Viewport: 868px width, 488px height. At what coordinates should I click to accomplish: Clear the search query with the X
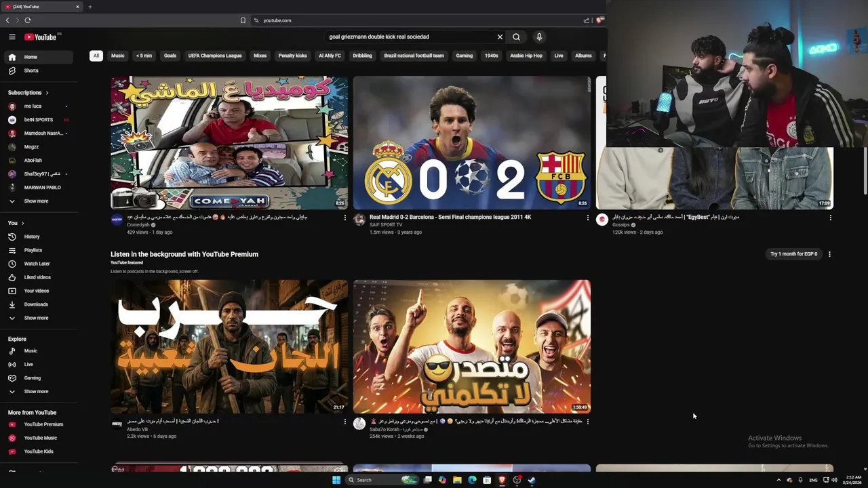[500, 37]
